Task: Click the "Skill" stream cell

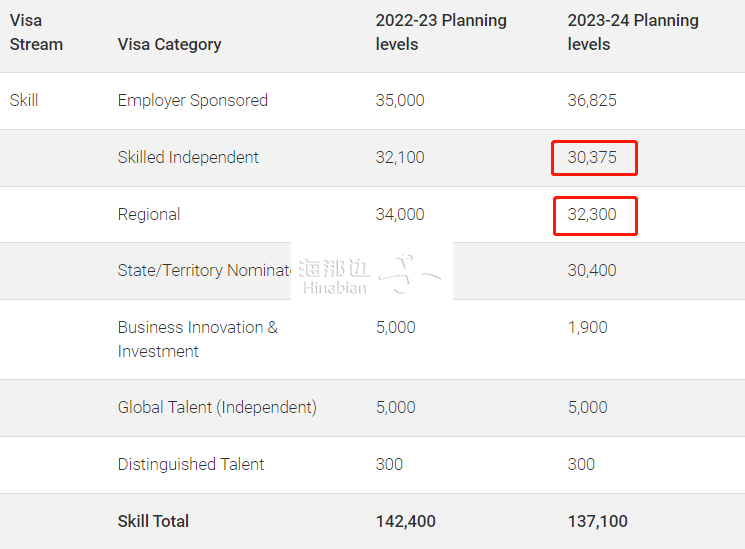Action: [24, 100]
